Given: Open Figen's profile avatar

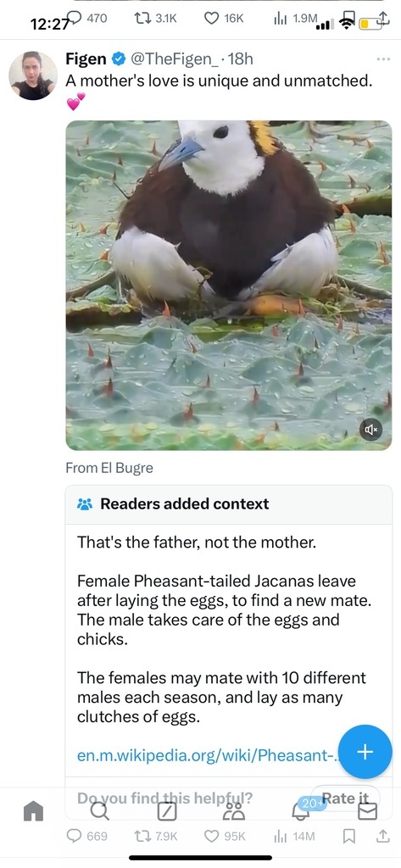Looking at the screenshot, I should pyautogui.click(x=33, y=75).
